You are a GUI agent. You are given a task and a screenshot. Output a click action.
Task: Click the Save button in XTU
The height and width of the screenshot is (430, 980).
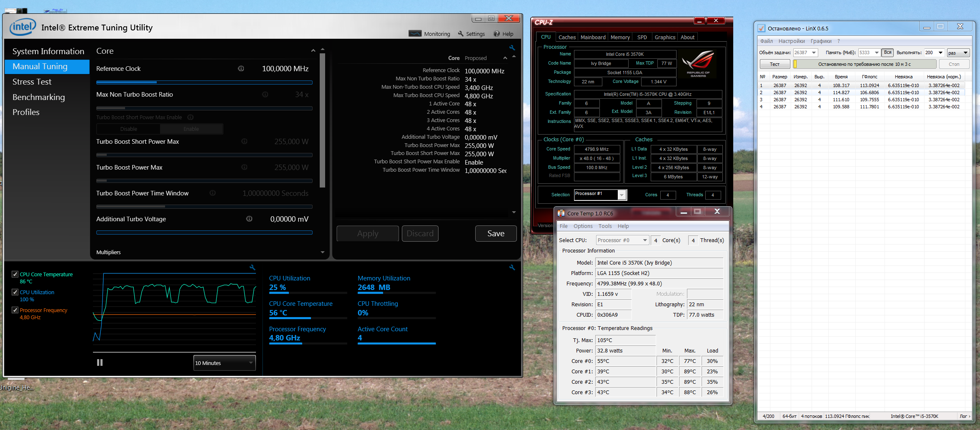pyautogui.click(x=496, y=233)
